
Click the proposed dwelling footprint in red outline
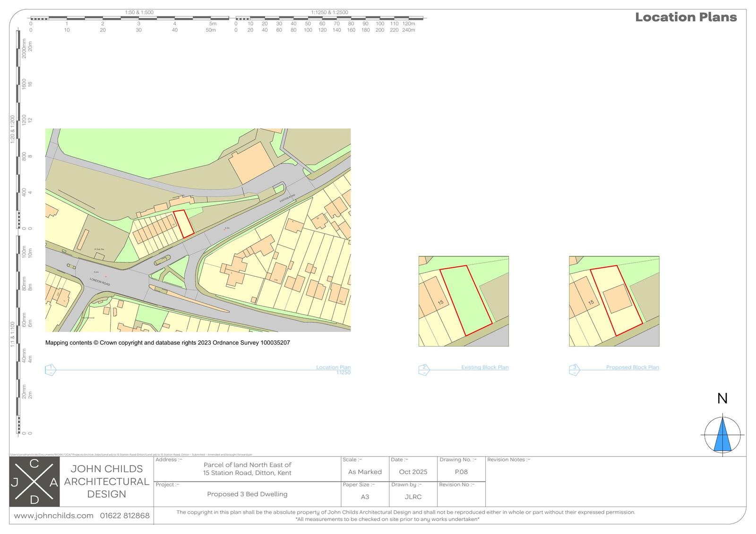click(x=619, y=299)
